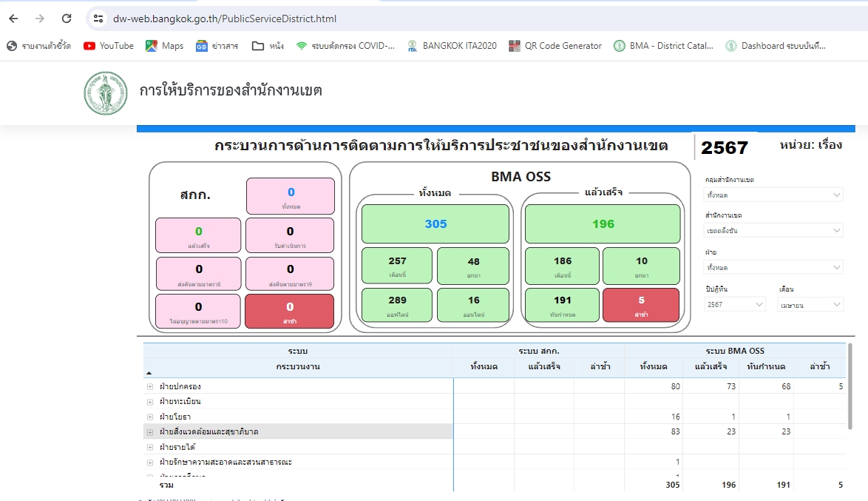This screenshot has width=868, height=501.
Task: Expand the ฝ่ายทะเบียน row
Action: [150, 402]
